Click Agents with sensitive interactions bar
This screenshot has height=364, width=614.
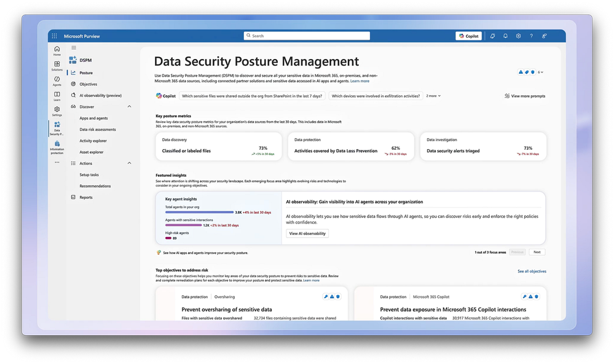point(183,225)
